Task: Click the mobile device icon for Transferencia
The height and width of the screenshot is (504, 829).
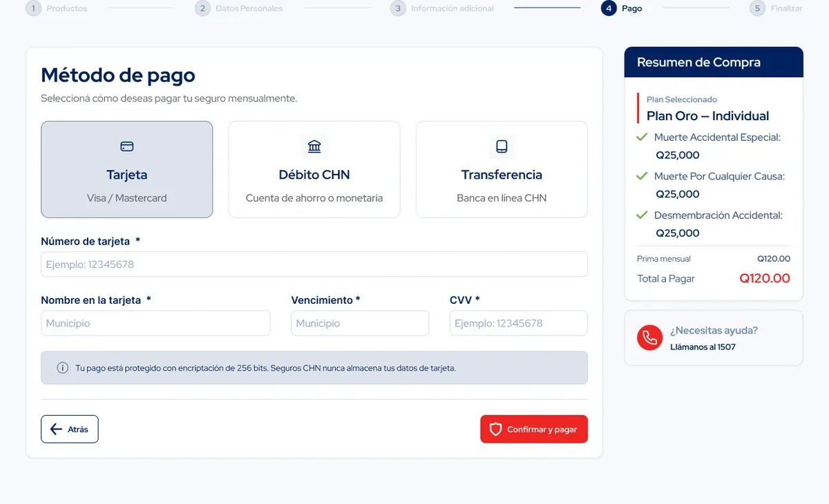Action: coord(502,146)
